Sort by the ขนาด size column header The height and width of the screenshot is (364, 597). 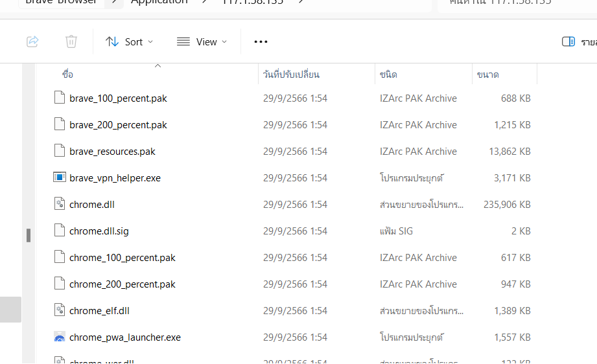point(487,74)
